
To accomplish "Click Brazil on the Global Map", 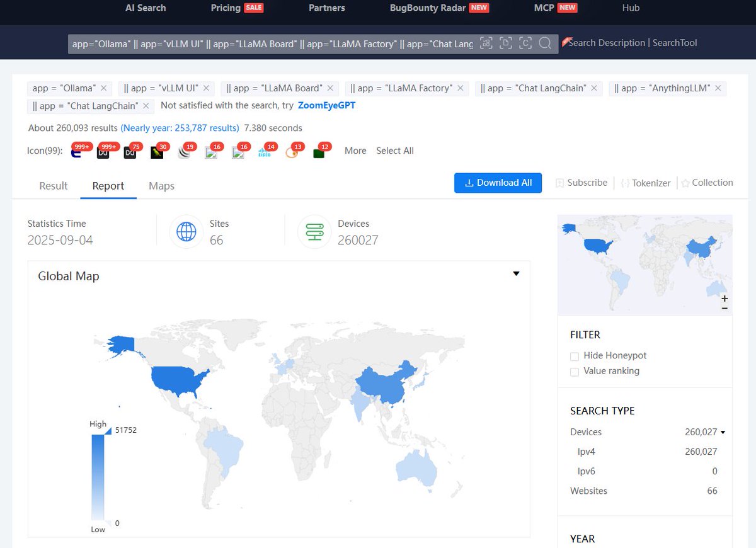I will pyautogui.click(x=224, y=448).
